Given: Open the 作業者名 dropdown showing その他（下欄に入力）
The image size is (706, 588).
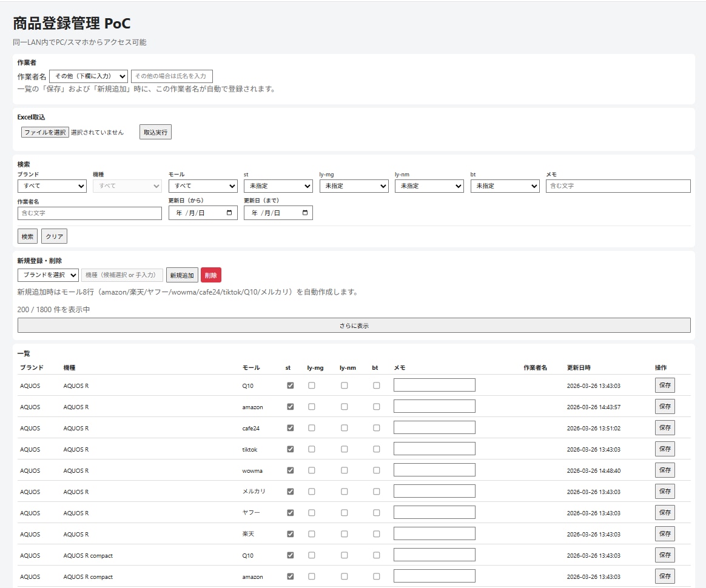Looking at the screenshot, I should point(89,76).
